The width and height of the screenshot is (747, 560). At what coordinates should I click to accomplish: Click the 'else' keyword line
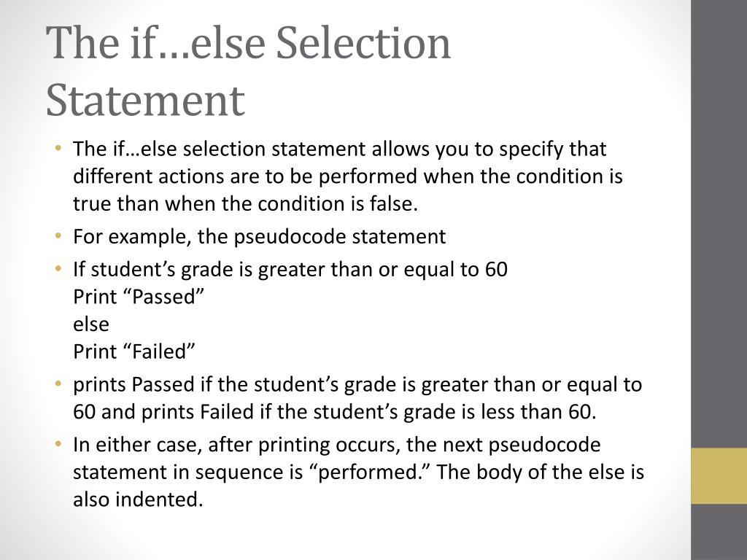[x=91, y=324]
